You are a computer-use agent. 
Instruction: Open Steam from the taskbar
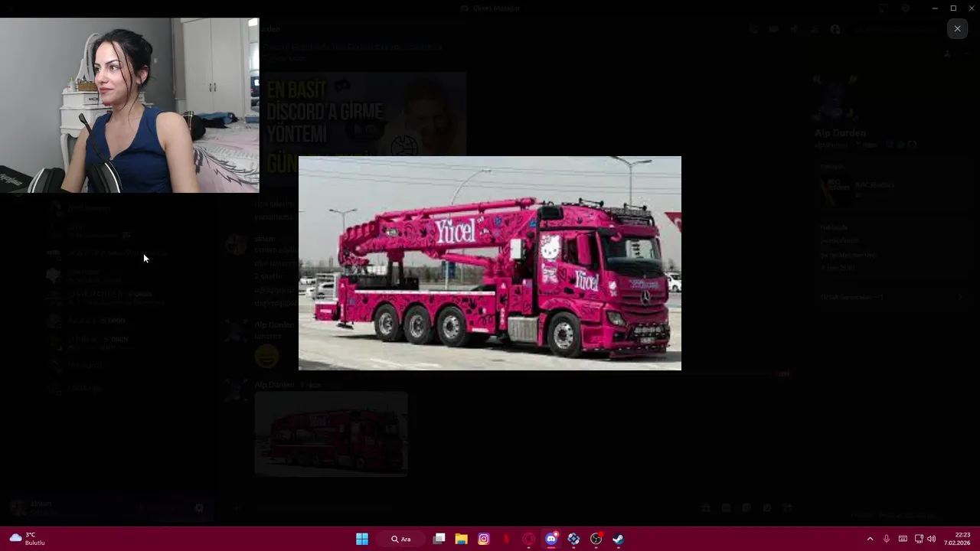618,539
